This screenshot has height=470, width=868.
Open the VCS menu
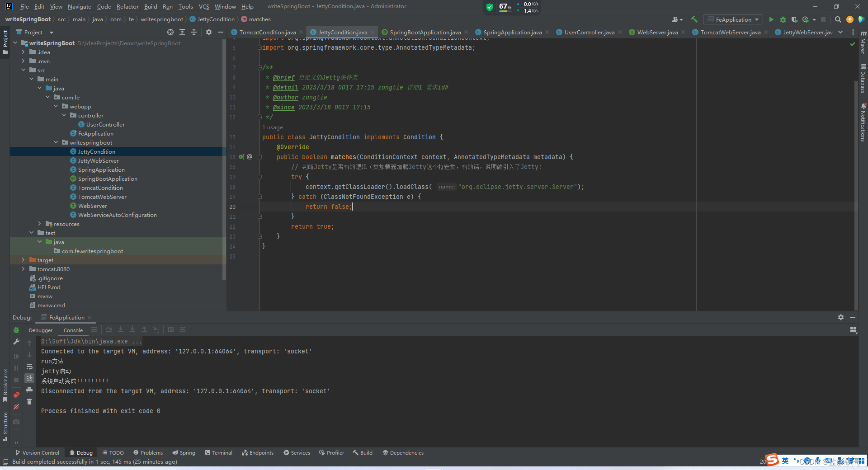[204, 6]
